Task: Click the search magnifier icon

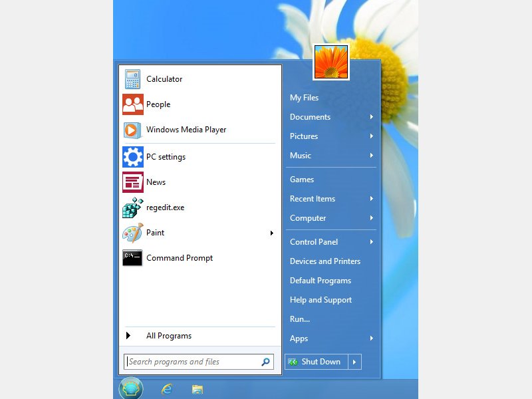Action: click(265, 362)
